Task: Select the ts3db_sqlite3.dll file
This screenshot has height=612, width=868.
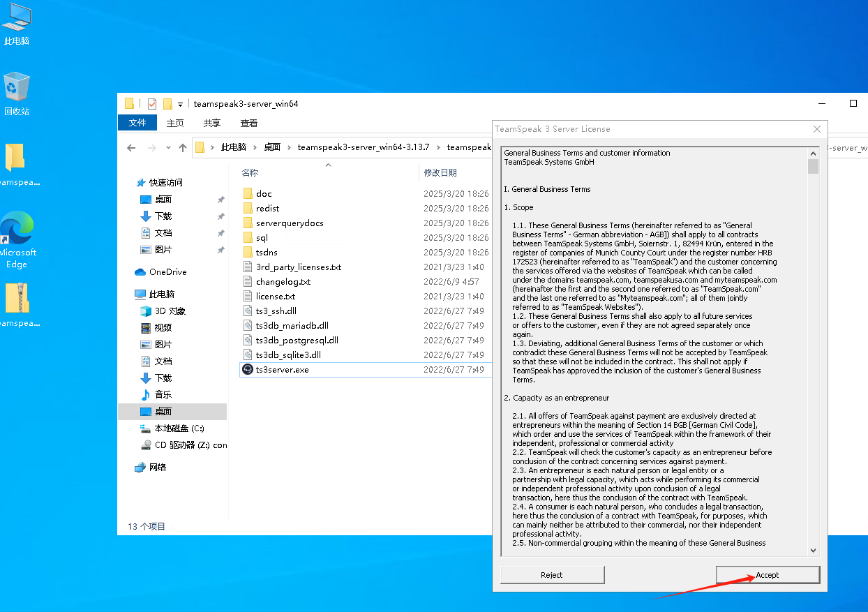Action: [x=288, y=355]
